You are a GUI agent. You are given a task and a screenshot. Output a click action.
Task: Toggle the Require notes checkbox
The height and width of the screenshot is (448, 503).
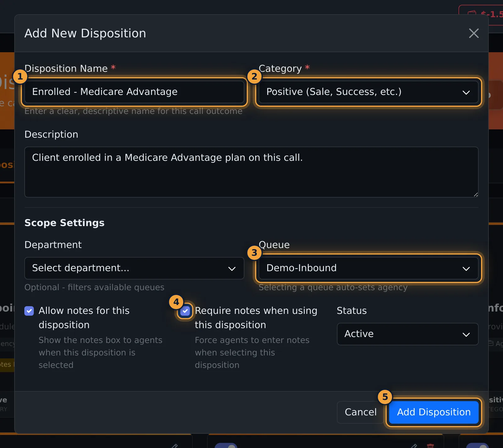pyautogui.click(x=185, y=311)
